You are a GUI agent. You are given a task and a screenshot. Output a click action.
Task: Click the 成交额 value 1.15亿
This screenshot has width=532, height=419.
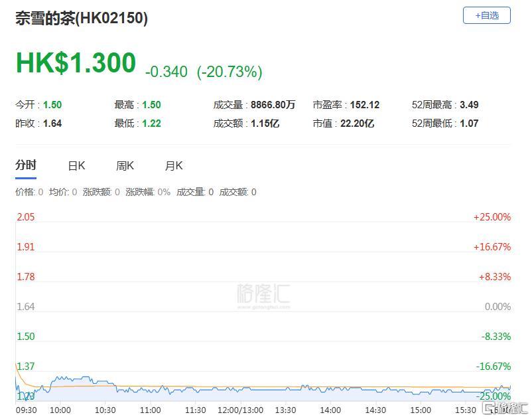pyautogui.click(x=265, y=124)
